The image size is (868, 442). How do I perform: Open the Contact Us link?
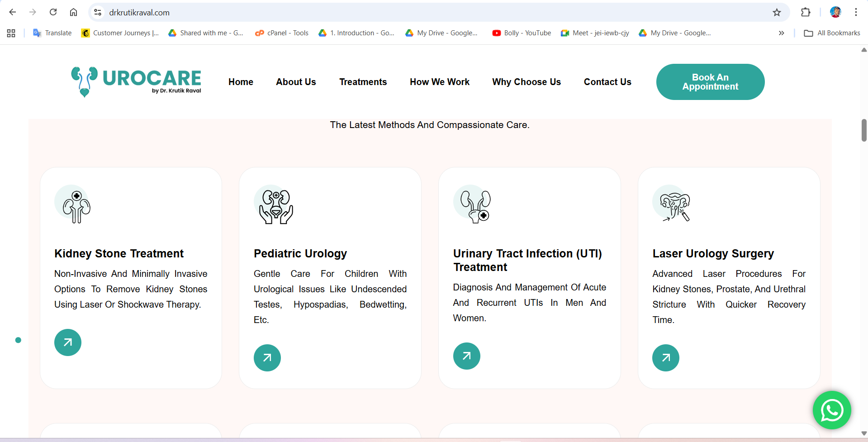coord(607,82)
